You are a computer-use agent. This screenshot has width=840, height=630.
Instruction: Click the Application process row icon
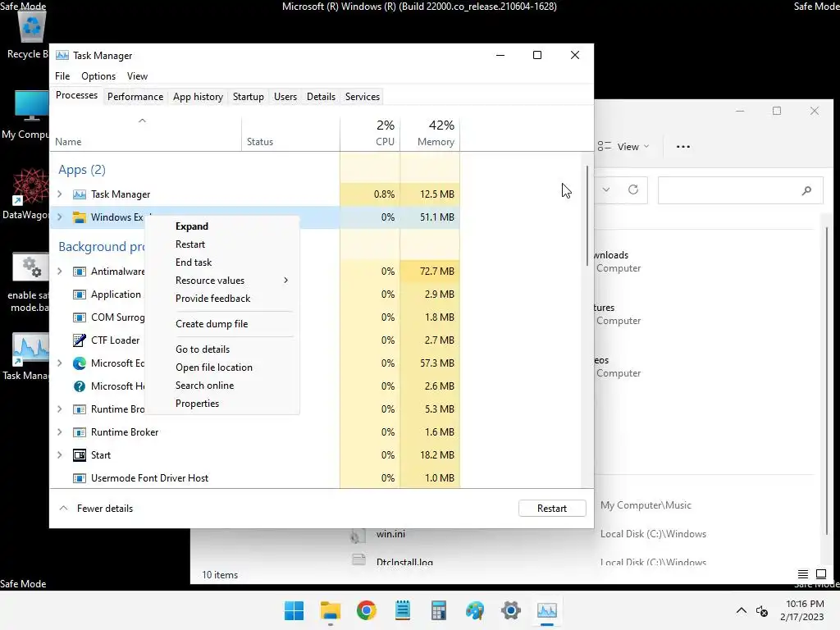tap(80, 294)
